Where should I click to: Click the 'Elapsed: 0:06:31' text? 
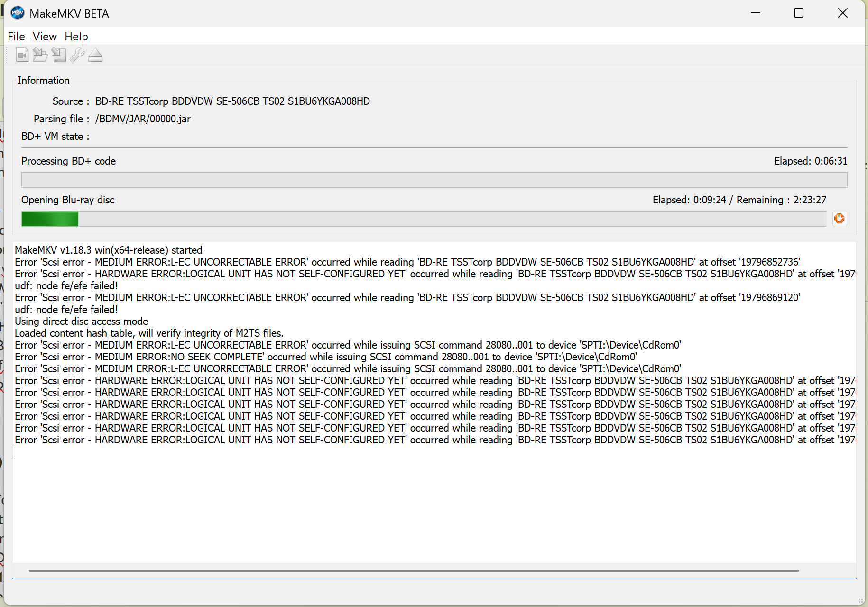pos(810,161)
